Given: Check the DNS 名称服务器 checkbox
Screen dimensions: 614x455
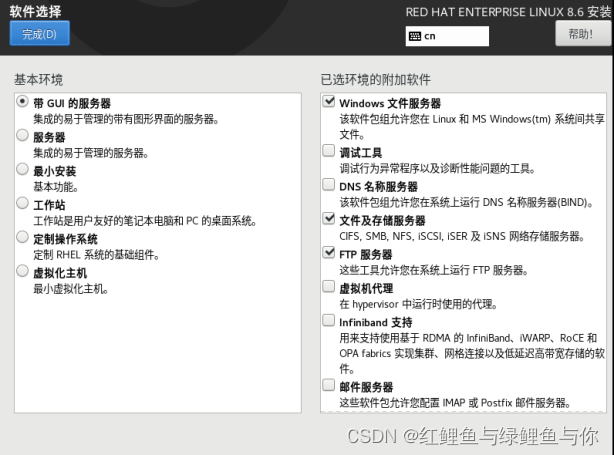Looking at the screenshot, I should tap(329, 184).
